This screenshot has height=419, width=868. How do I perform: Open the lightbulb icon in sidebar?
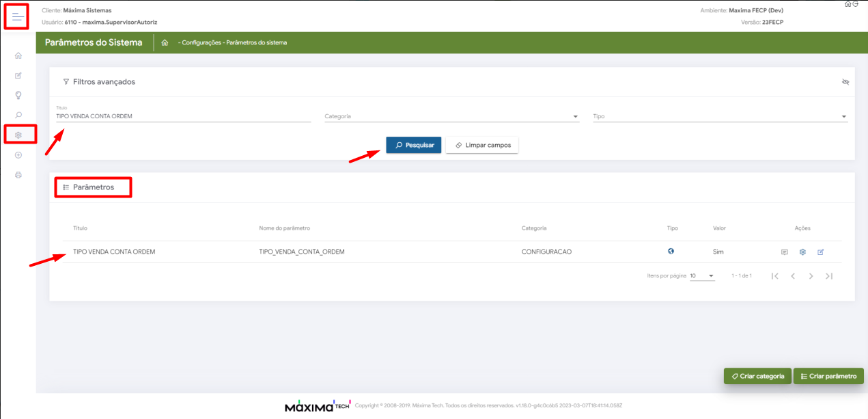[18, 96]
